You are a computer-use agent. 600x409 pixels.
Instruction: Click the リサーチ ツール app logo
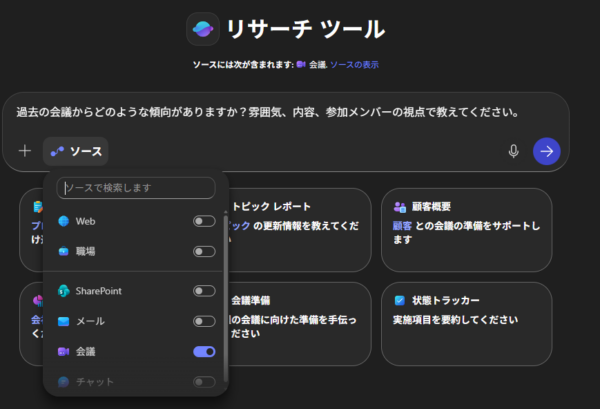[x=203, y=28]
